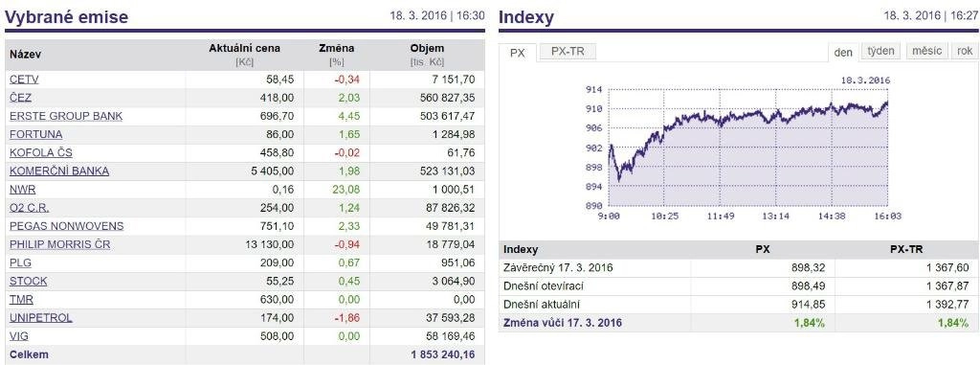Show the týden chart period
Screen dimensions: 980x365
pyautogui.click(x=880, y=52)
